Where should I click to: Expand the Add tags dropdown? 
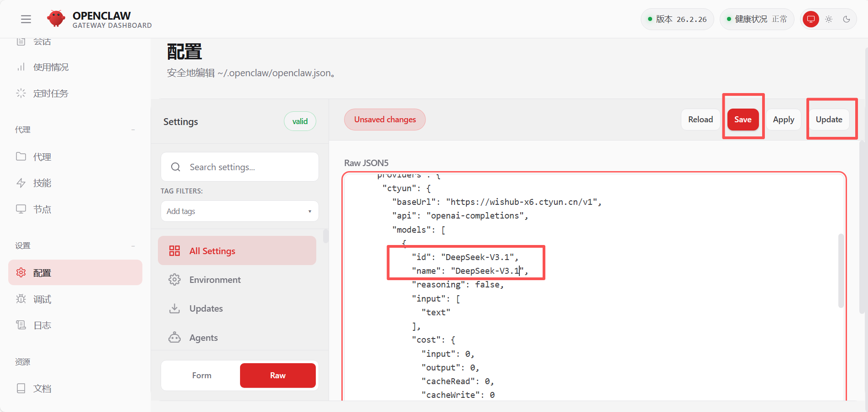coord(239,211)
